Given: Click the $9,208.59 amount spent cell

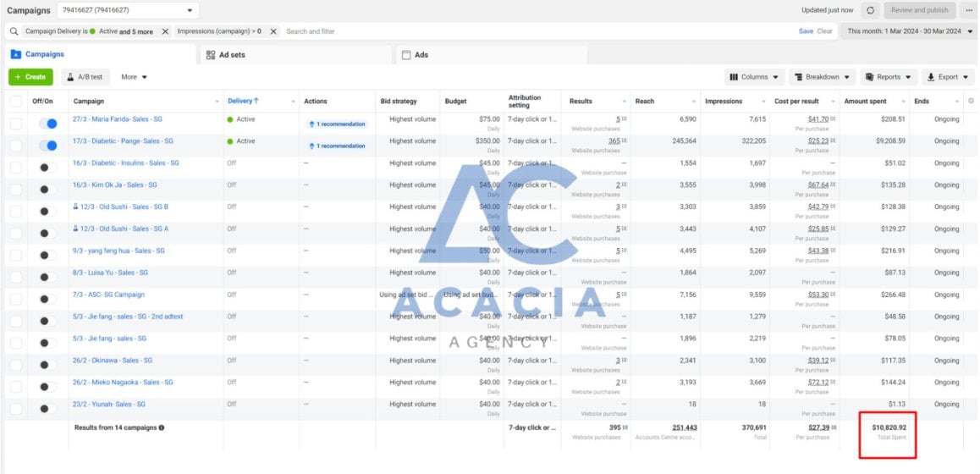Looking at the screenshot, I should [890, 141].
